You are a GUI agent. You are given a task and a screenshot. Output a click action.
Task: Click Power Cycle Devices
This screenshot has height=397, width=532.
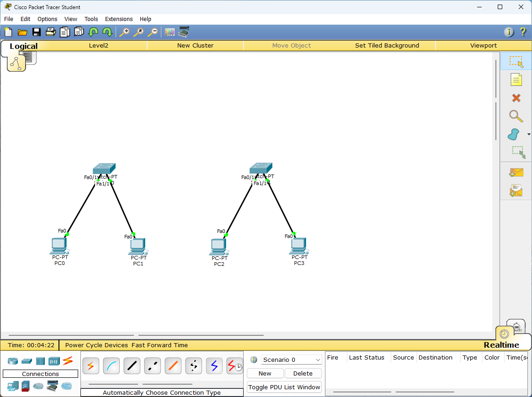tap(96, 345)
